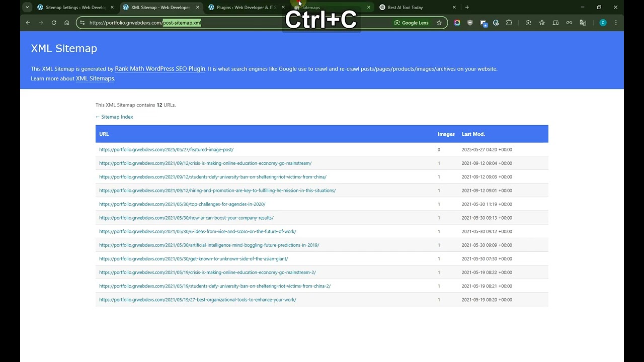Screen dimensions: 644x362
Task: Click the date 2021-05-19 08:20 +00:00
Action: click(x=487, y=299)
